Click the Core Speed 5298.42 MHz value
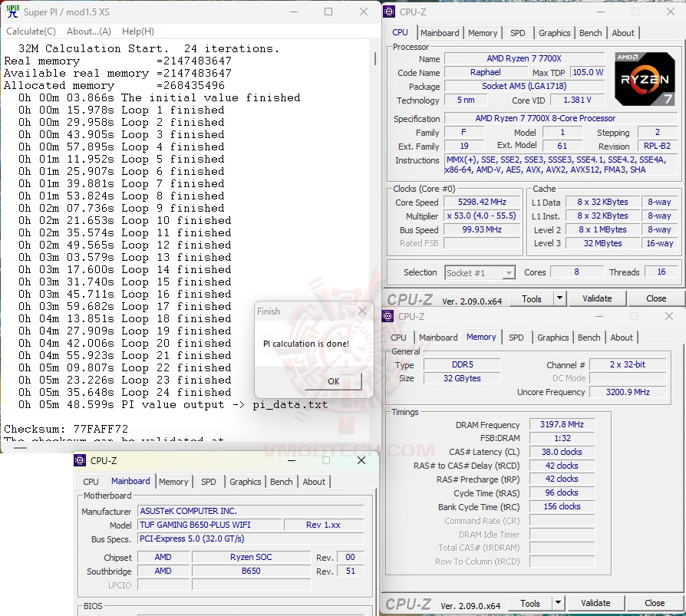 [482, 202]
